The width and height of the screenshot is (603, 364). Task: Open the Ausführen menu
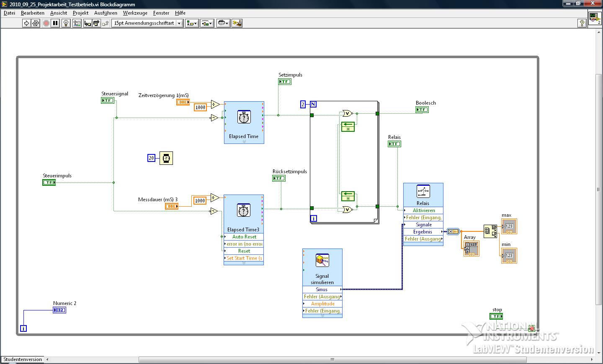[106, 13]
